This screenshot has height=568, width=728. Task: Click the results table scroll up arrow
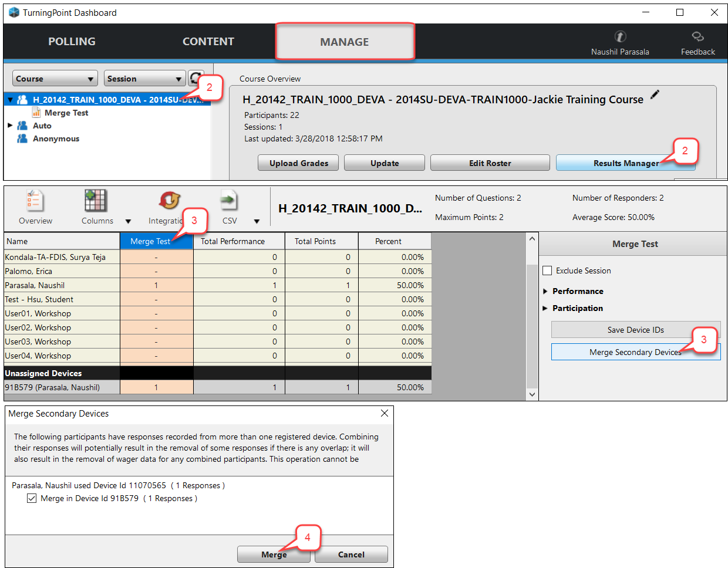pyautogui.click(x=532, y=239)
